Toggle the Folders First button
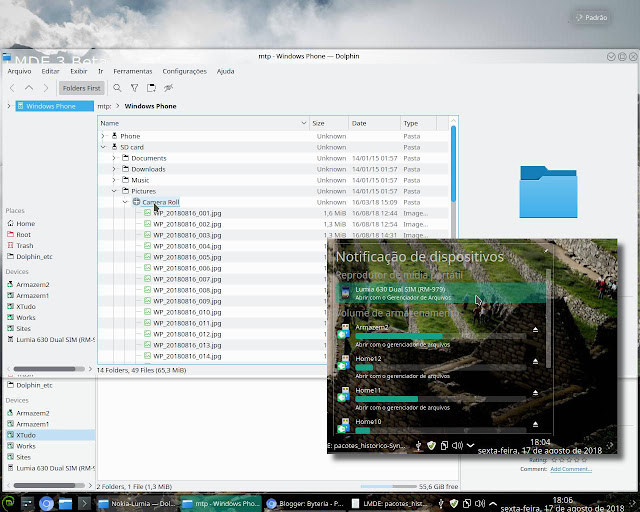Screen dimensions: 640x512 [x=82, y=88]
